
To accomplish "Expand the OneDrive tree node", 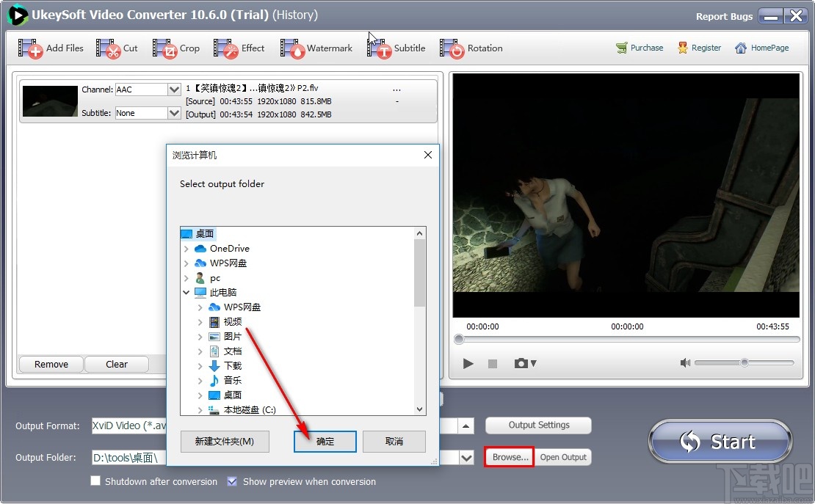I will click(x=186, y=249).
